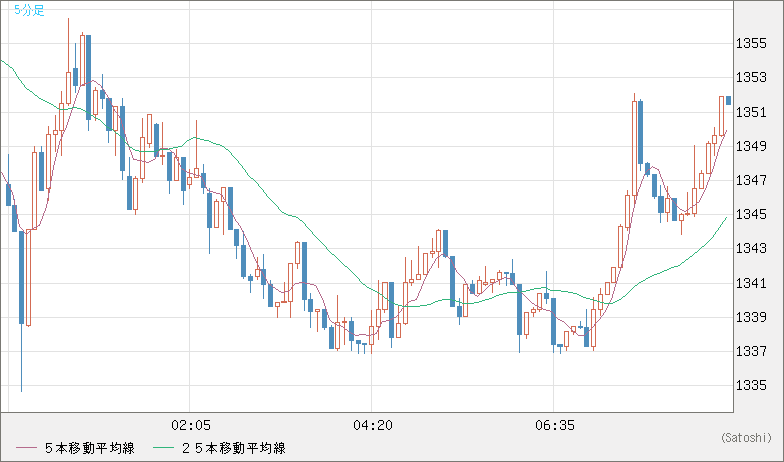Click the 1347 price axis label
784x462 pixels.
coord(751,180)
